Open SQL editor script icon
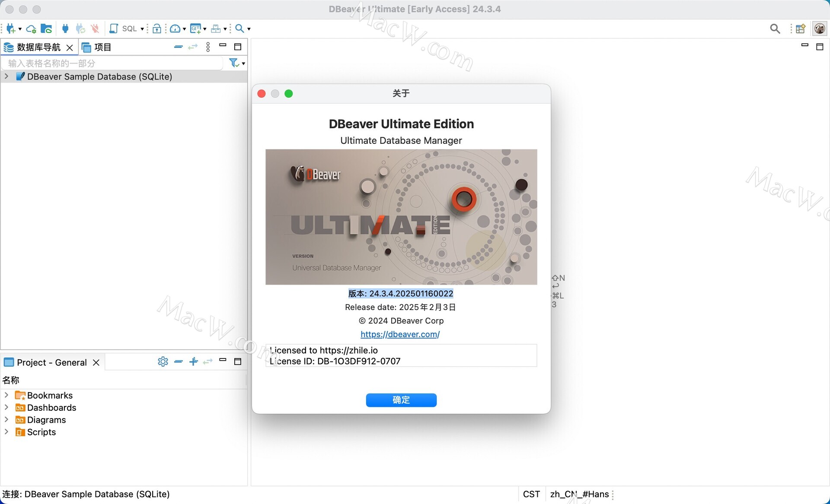The width and height of the screenshot is (830, 504). click(114, 29)
